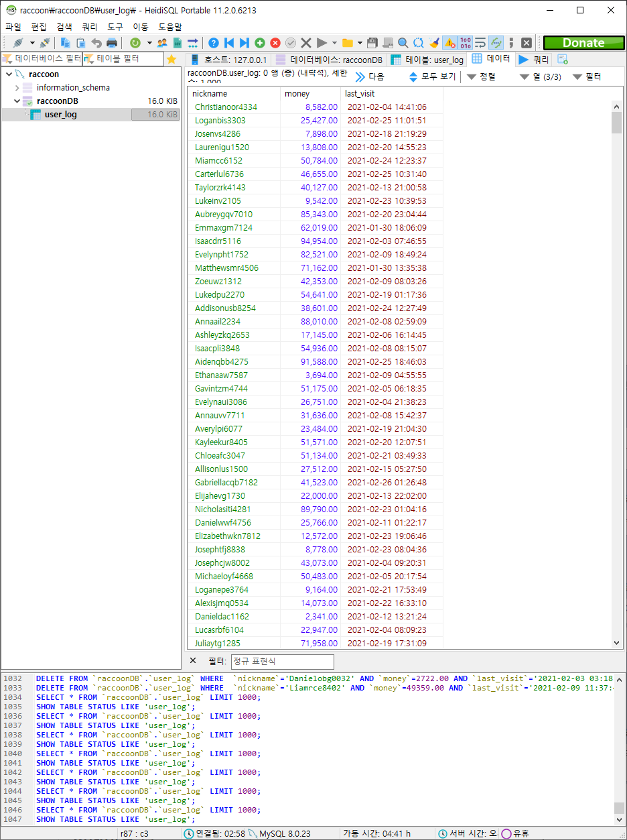Open find dialog with the magnifier icon

pos(401,42)
